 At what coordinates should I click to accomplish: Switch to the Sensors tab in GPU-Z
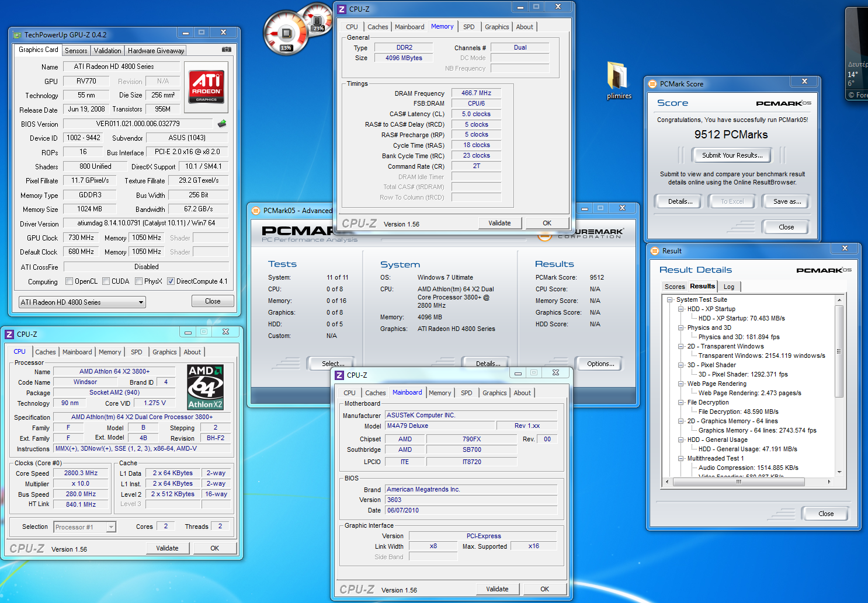click(x=76, y=51)
